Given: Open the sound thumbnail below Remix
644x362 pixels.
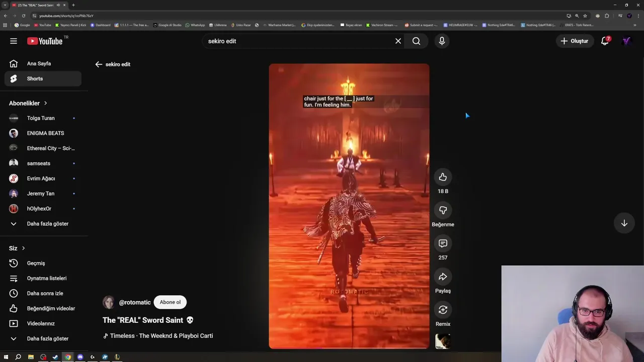Looking at the screenshot, I should pyautogui.click(x=443, y=341).
